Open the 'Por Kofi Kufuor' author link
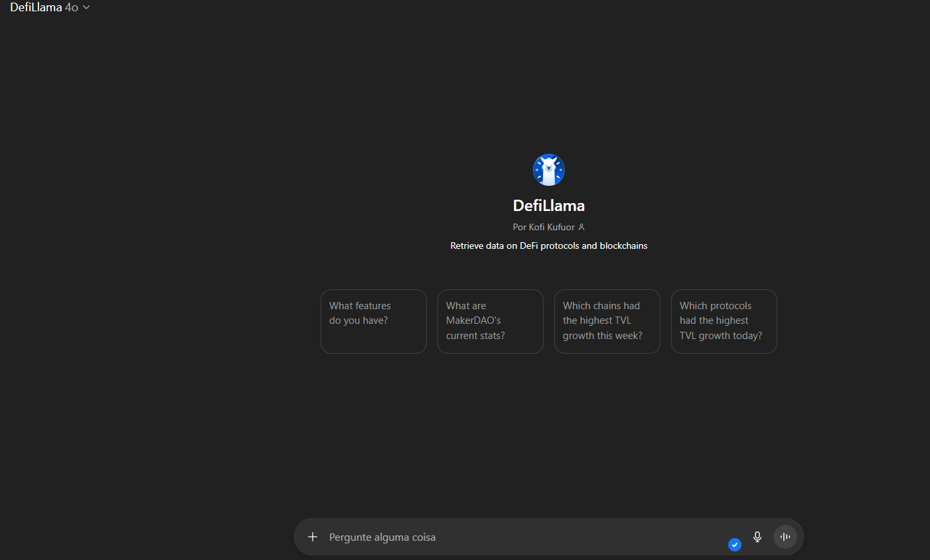 [544, 227]
